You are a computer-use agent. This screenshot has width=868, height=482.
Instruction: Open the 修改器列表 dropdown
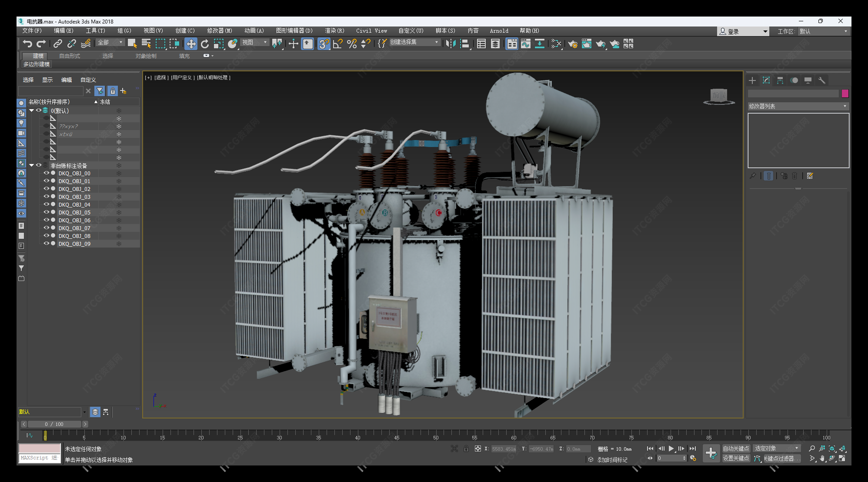tap(798, 106)
